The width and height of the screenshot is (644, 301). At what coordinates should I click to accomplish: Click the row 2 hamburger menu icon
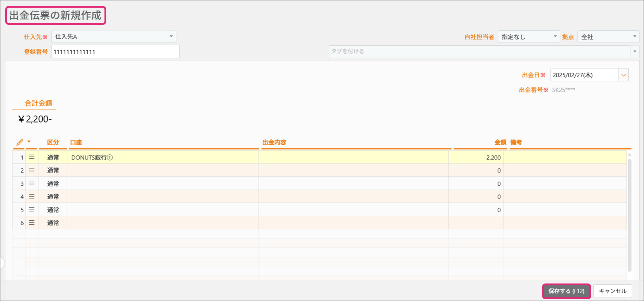pos(32,170)
